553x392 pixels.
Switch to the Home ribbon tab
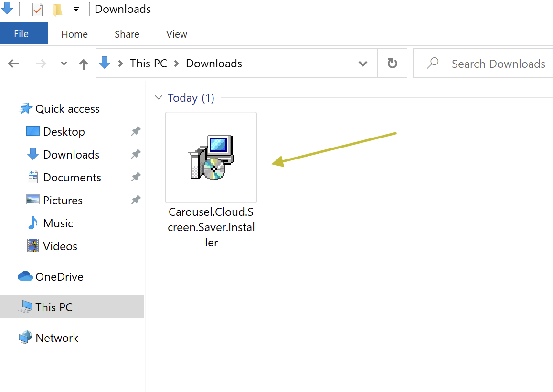[x=74, y=34]
